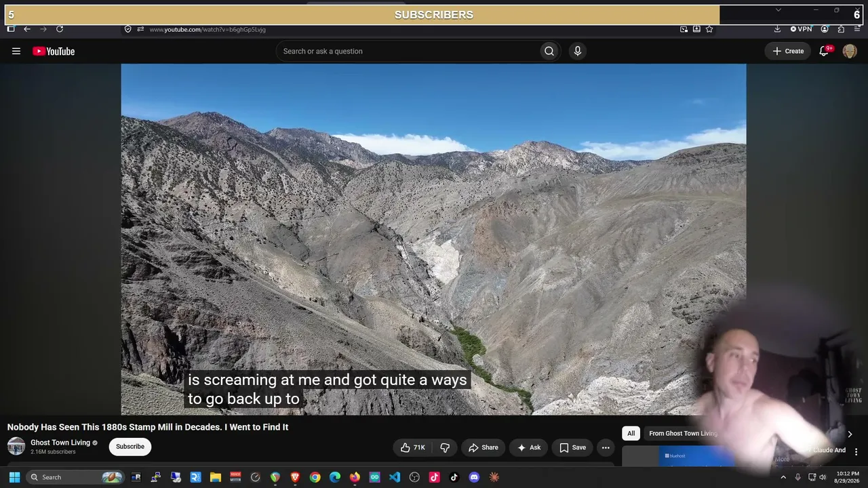Open more actions ellipsis under the video

pyautogui.click(x=606, y=447)
